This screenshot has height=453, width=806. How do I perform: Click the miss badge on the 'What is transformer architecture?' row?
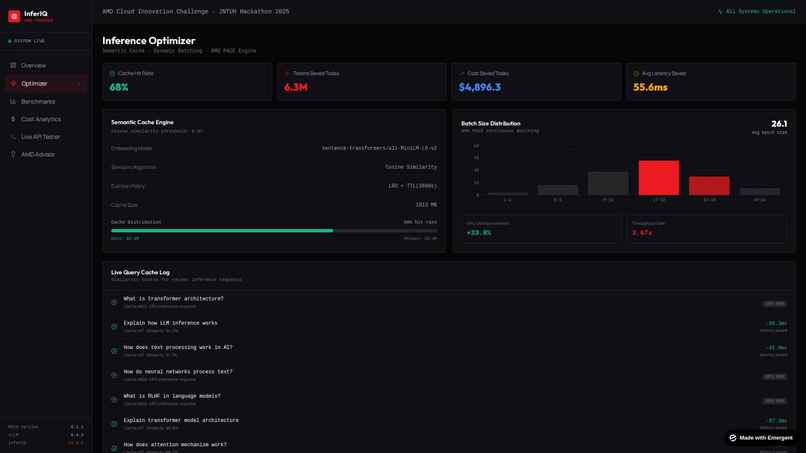click(774, 303)
